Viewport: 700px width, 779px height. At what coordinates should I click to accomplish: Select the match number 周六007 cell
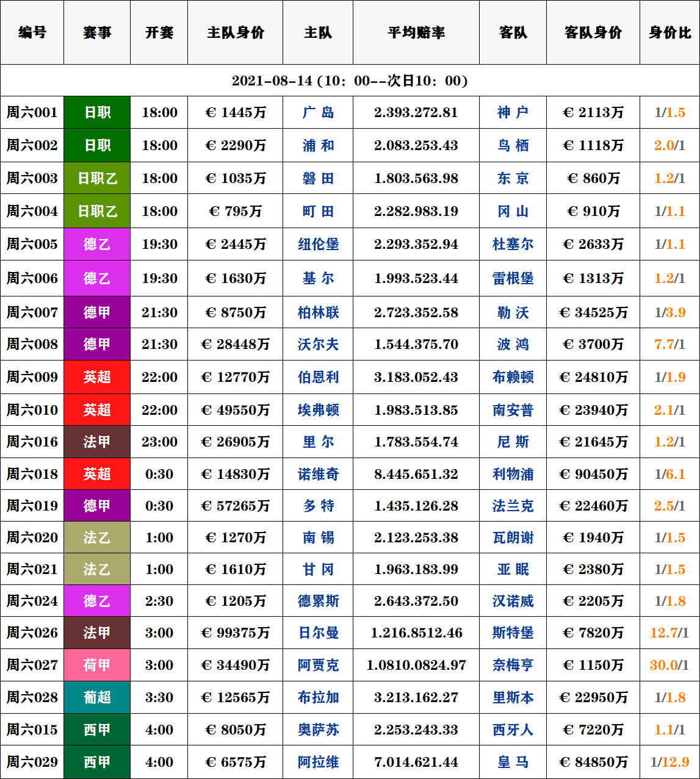tap(32, 312)
